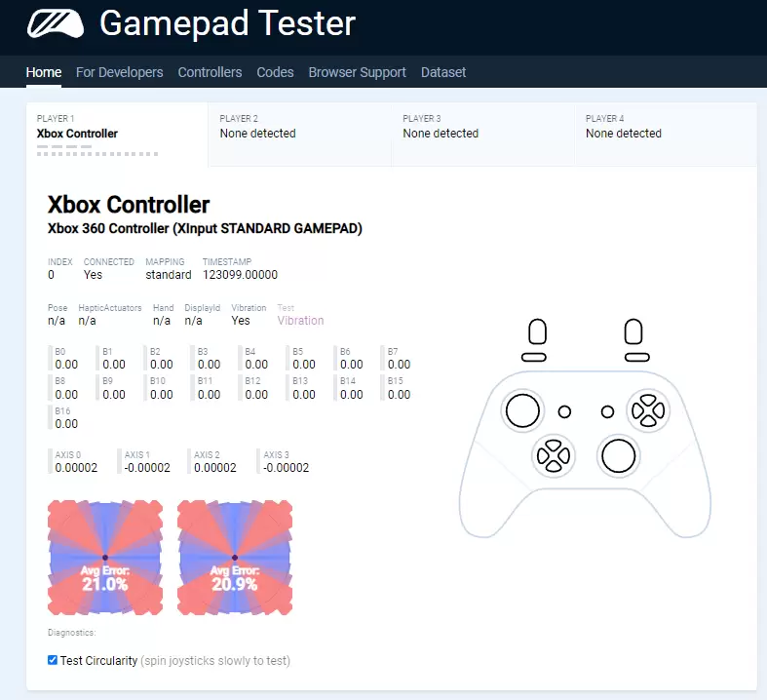The height and width of the screenshot is (700, 767).
Task: Click the B5 button value
Action: coord(304,365)
